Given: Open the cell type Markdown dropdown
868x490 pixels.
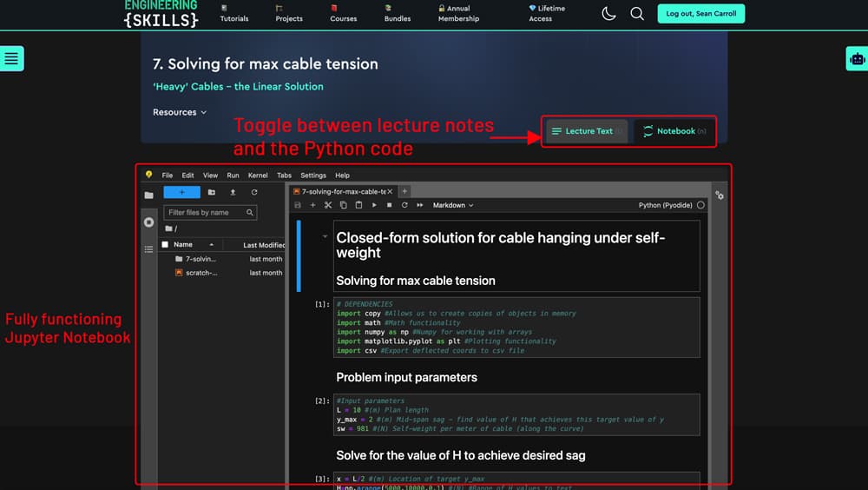Looking at the screenshot, I should pyautogui.click(x=453, y=205).
